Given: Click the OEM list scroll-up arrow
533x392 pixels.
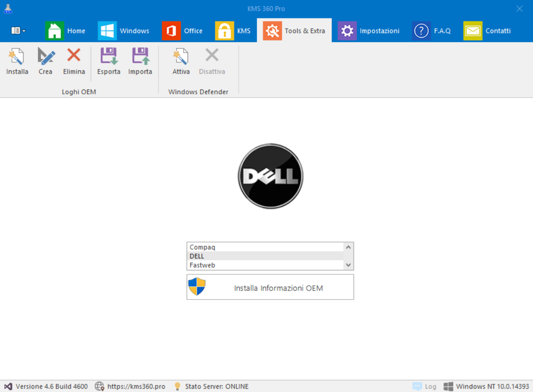Looking at the screenshot, I should tap(348, 247).
